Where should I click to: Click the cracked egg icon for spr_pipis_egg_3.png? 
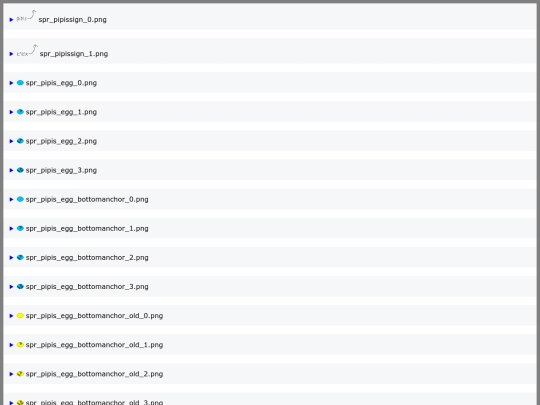pyautogui.click(x=20, y=170)
